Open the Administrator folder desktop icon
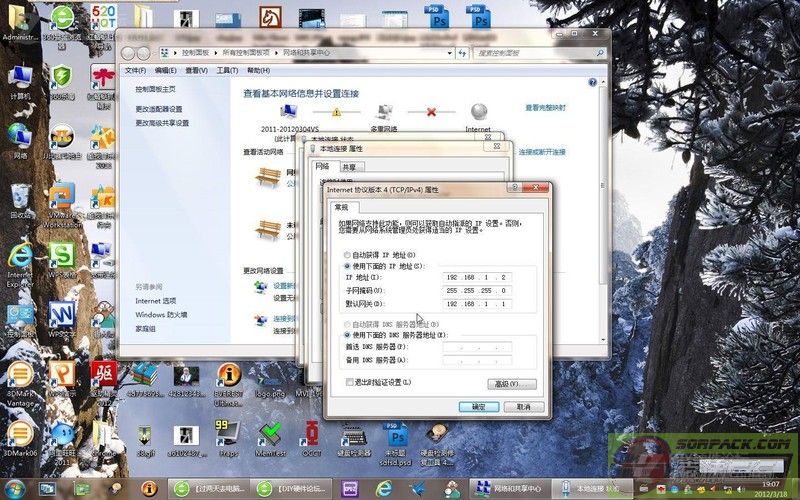Screen dimensions: 800x500 20,23
